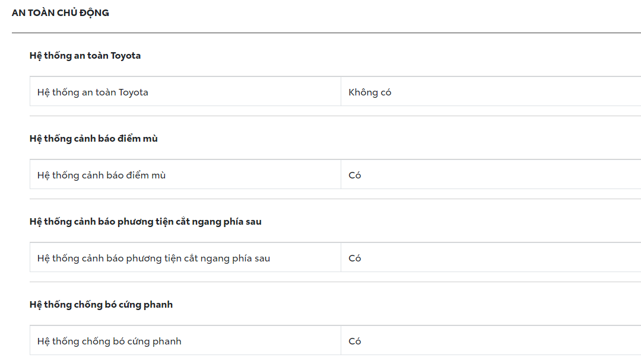
Task: Click the "Có" value for blind spot warning
Action: [355, 175]
